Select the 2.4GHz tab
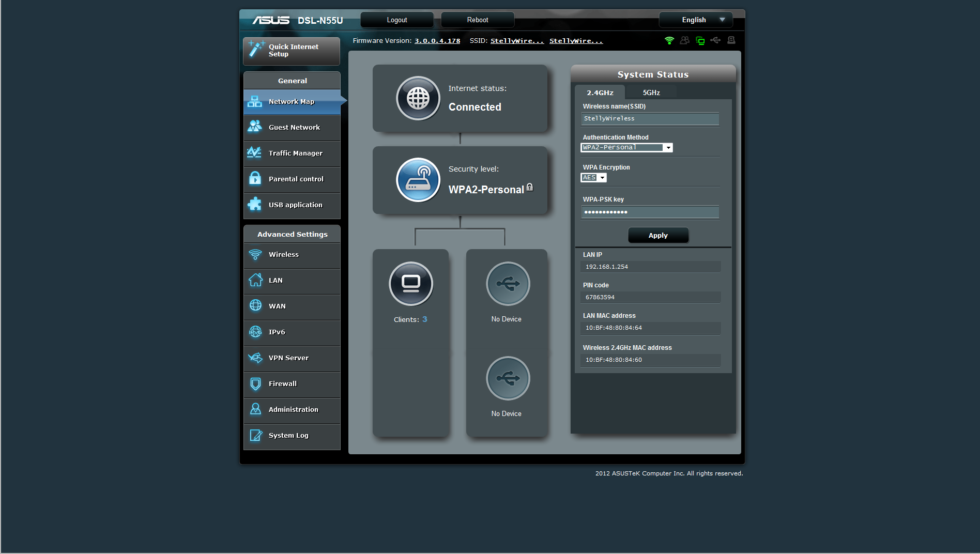Screen dimensions: 980x554 [600, 93]
